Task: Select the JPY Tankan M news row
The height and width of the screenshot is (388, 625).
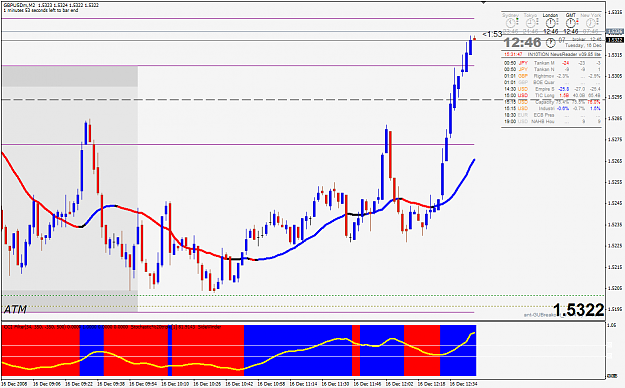Action: tap(552, 63)
